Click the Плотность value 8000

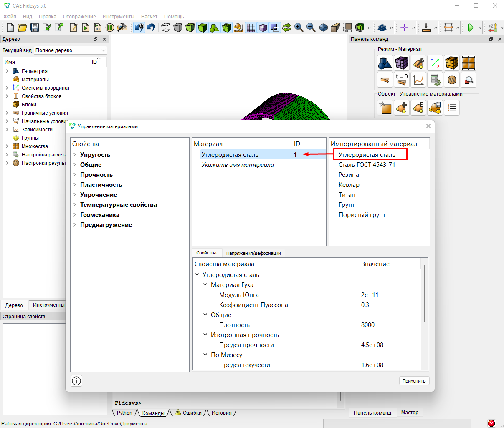[x=367, y=325]
